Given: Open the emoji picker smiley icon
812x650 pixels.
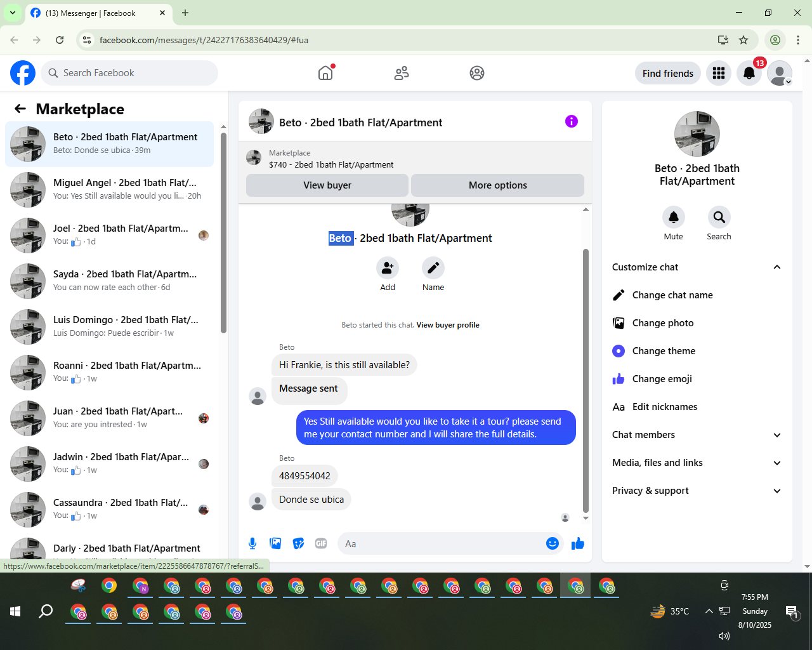Looking at the screenshot, I should pos(553,543).
